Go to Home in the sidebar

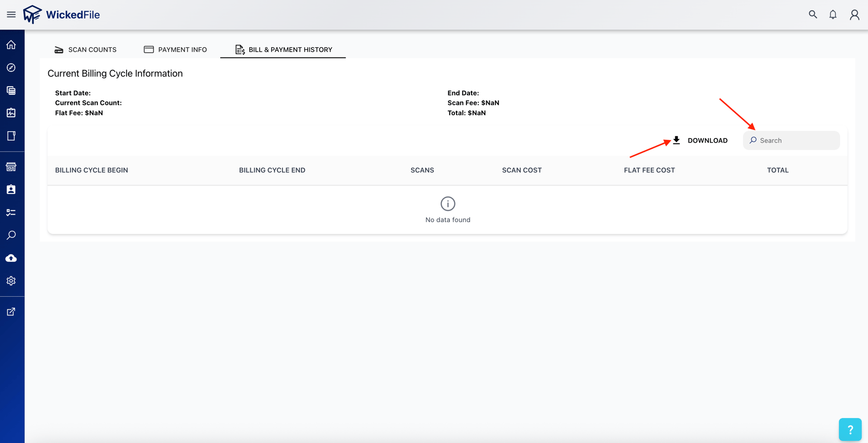pyautogui.click(x=11, y=45)
